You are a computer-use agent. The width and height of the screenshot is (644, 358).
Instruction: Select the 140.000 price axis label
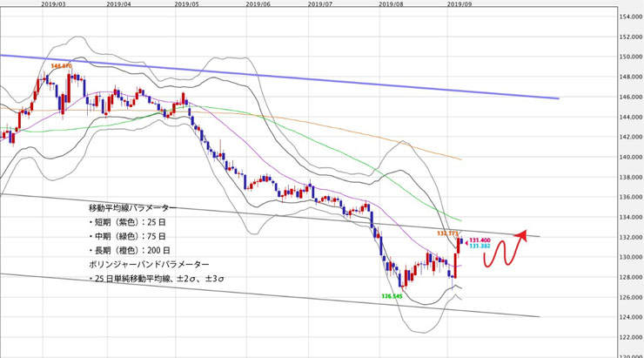click(x=630, y=157)
